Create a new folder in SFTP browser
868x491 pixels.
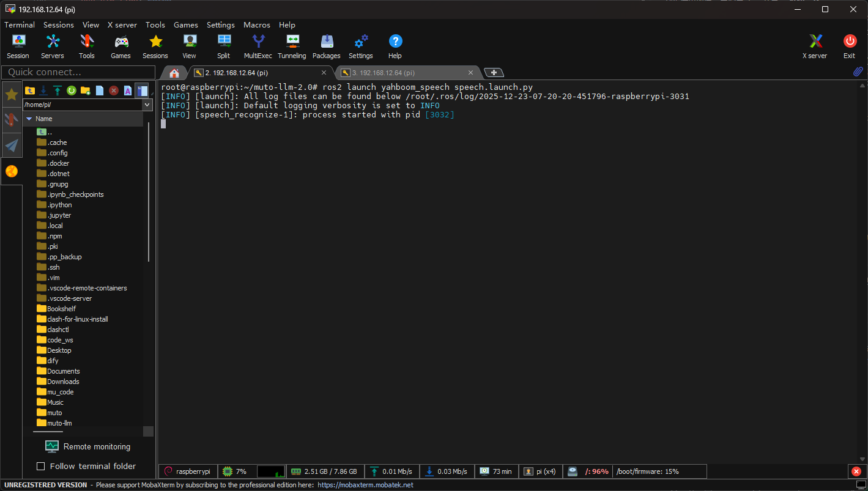(86, 90)
